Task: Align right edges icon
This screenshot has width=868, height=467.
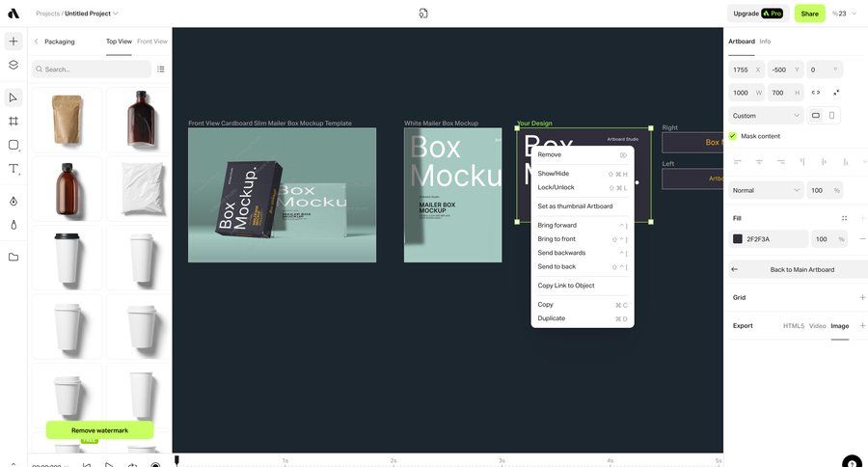Action: (780, 162)
